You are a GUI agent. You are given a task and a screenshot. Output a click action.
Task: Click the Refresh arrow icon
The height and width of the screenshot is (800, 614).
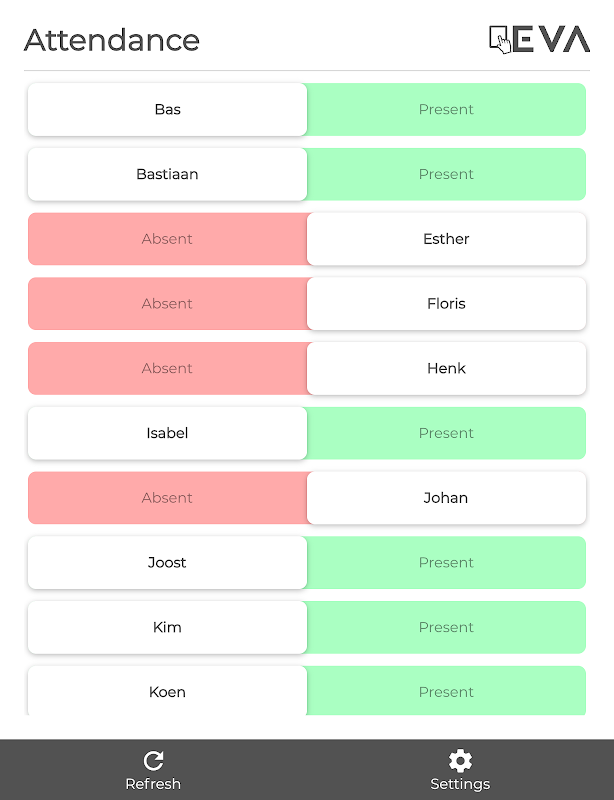153,761
